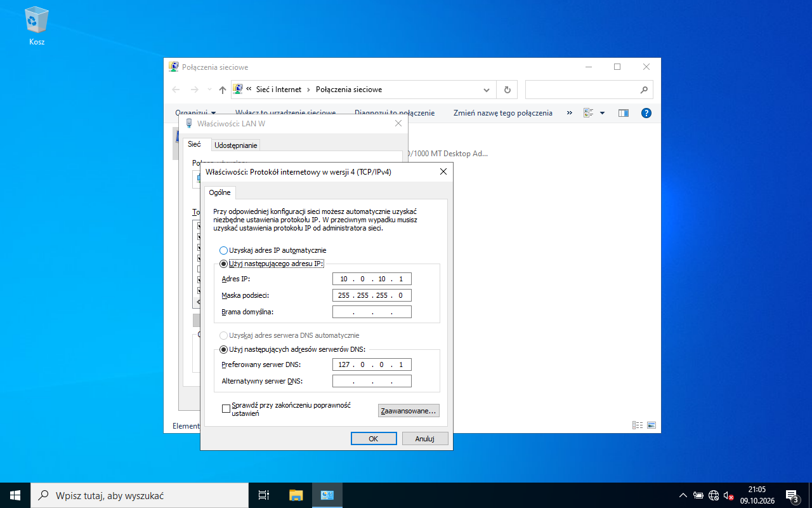
Task: Click the Zaawansowane... button
Action: click(x=409, y=411)
